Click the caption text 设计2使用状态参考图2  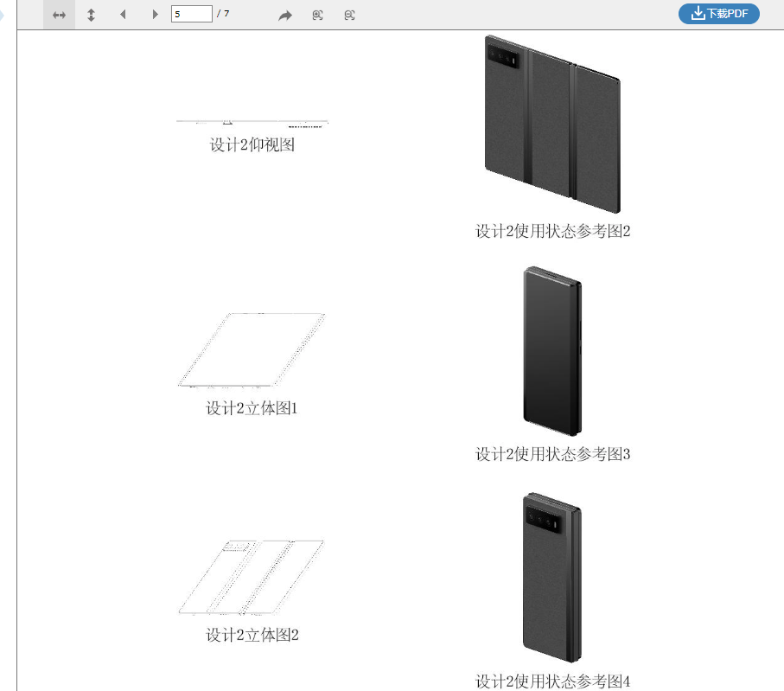(552, 231)
